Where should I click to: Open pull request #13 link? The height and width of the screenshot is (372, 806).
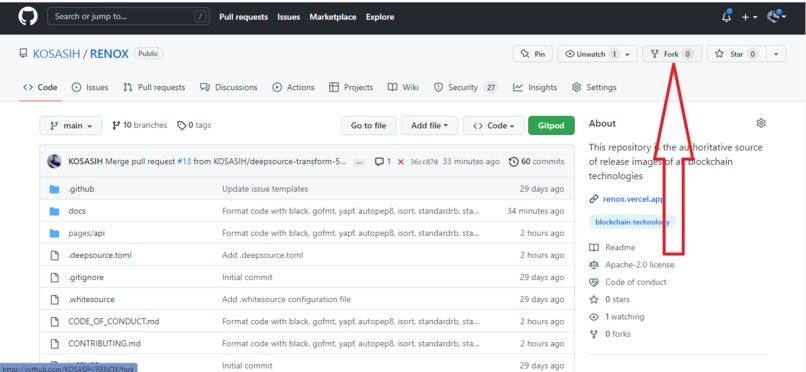(x=184, y=161)
